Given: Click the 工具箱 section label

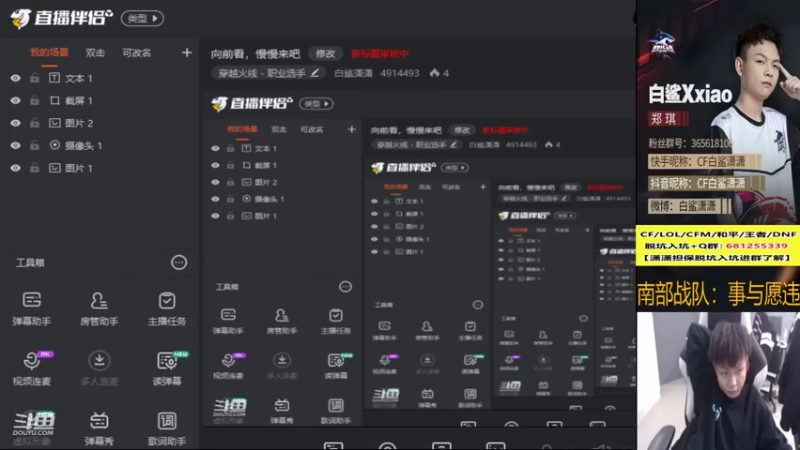Looking at the screenshot, I should pyautogui.click(x=30, y=263).
